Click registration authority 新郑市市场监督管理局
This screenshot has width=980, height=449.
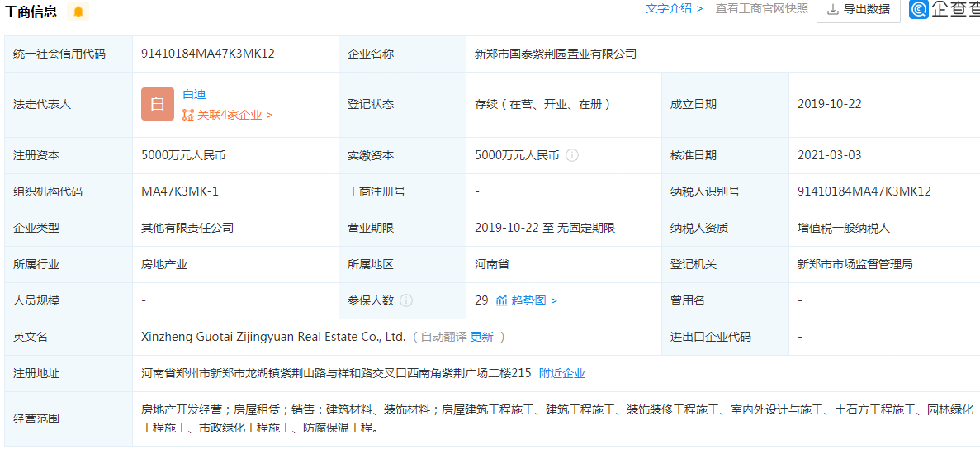pos(855,264)
